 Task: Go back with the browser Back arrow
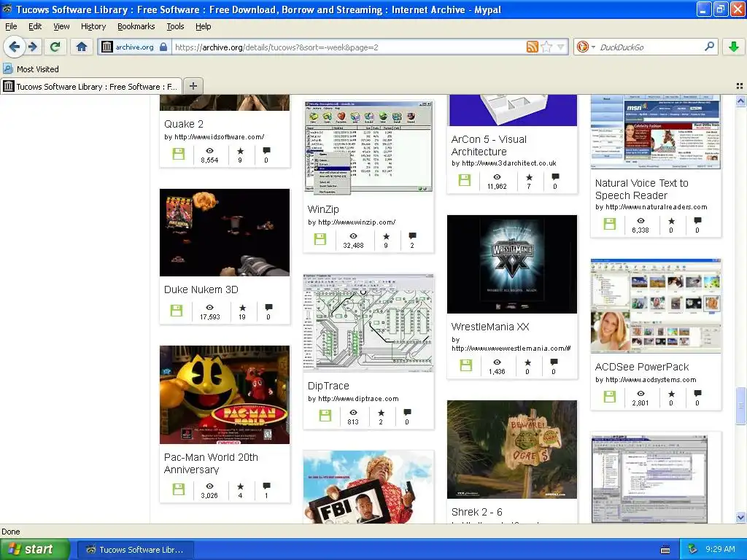pos(15,47)
